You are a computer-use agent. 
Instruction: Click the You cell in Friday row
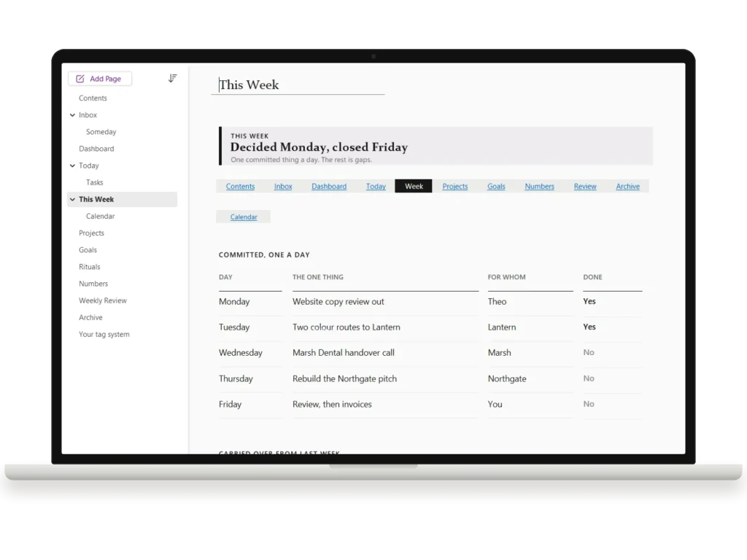click(x=495, y=404)
